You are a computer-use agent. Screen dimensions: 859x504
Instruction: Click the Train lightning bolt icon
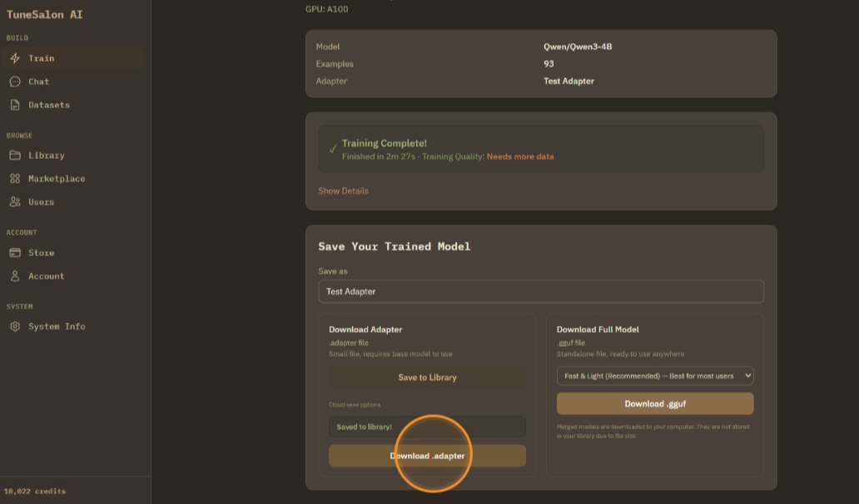click(x=15, y=58)
